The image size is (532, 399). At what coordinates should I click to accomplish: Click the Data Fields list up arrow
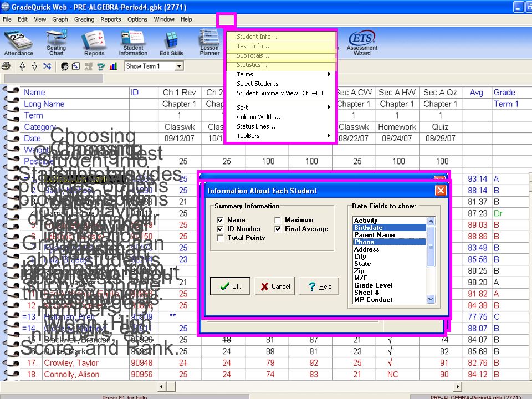431,221
